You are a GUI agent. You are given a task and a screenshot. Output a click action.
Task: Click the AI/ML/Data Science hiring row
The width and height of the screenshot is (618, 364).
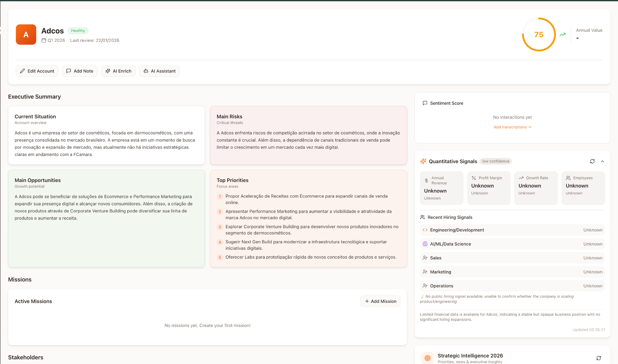[512, 244]
